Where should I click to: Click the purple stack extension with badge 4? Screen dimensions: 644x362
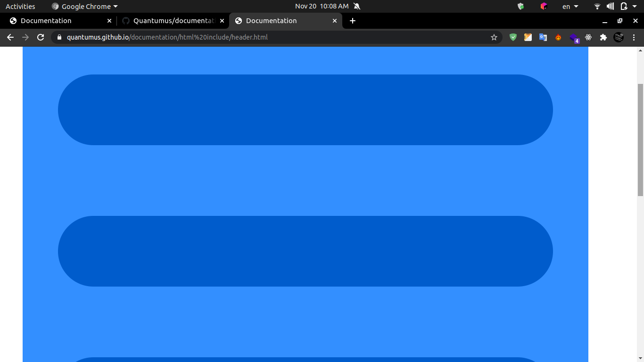(574, 38)
